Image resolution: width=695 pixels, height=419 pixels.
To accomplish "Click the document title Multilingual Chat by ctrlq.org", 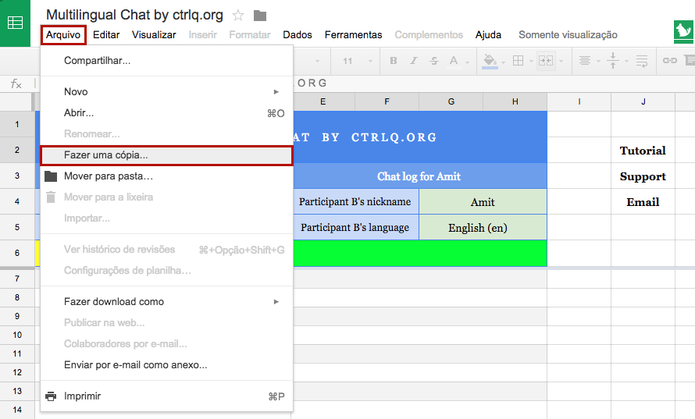I will pos(135,15).
